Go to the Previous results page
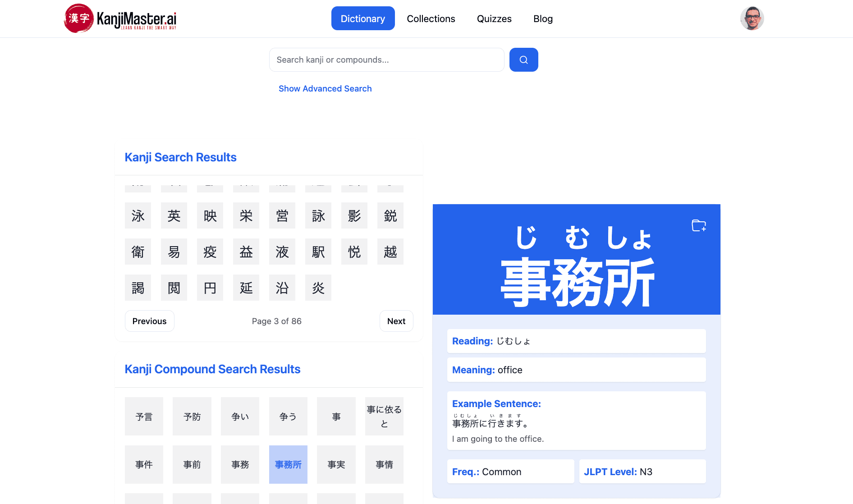The image size is (853, 504). pos(149,321)
